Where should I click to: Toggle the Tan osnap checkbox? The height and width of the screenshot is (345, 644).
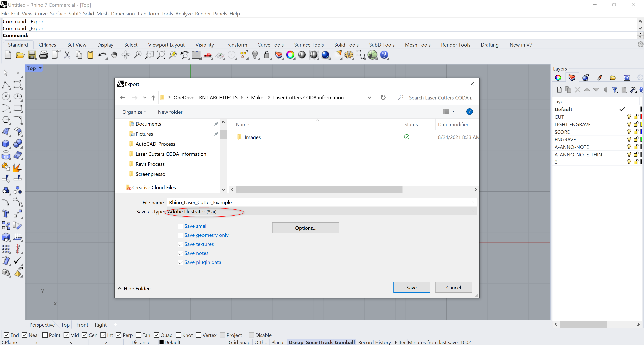coord(139,335)
